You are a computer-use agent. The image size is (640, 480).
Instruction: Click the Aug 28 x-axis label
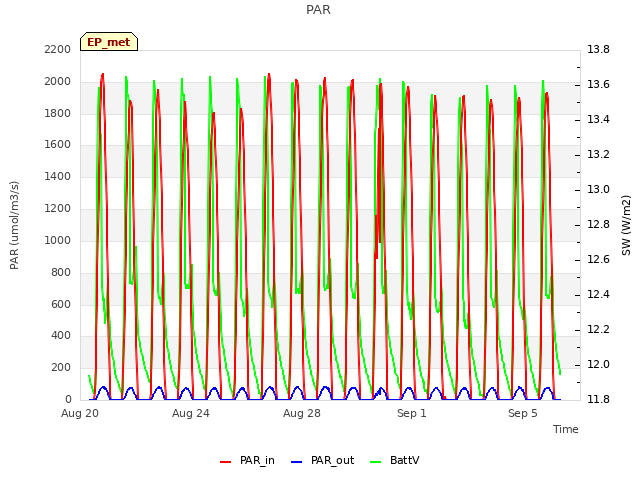[x=302, y=413]
